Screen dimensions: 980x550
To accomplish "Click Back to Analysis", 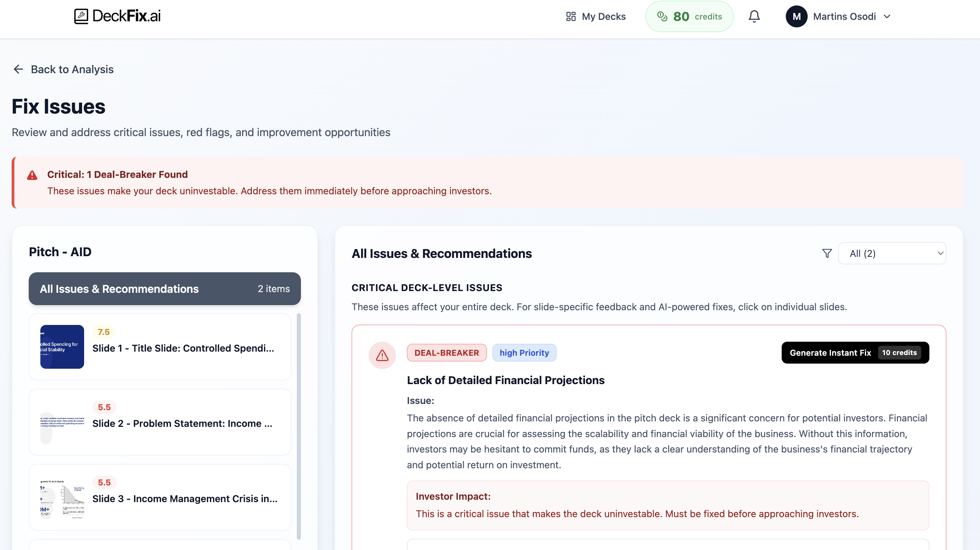I will click(72, 69).
